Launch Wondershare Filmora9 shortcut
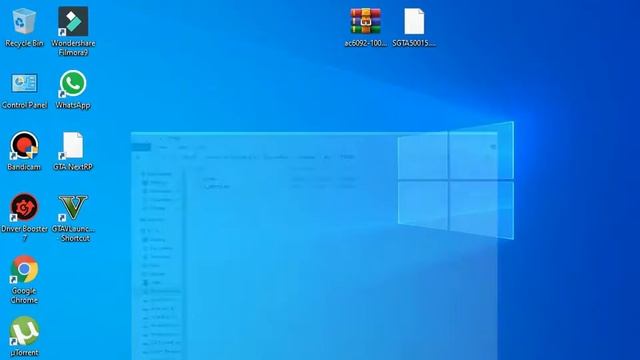 click(73, 22)
